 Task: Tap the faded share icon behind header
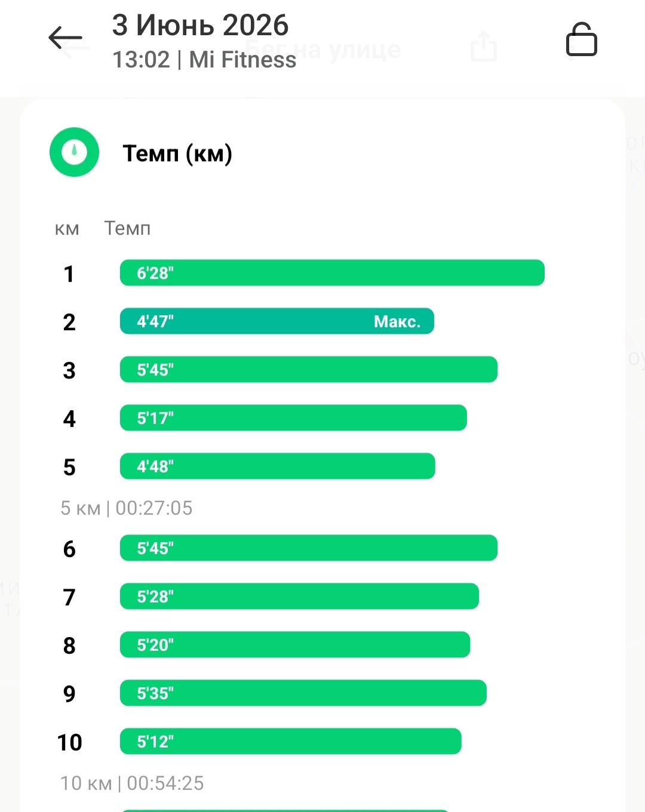pyautogui.click(x=483, y=46)
